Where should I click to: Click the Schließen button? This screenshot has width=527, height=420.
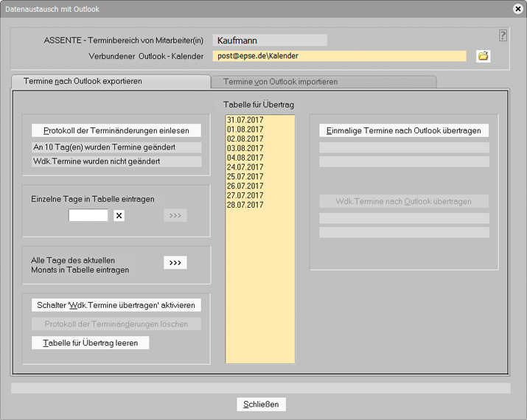coord(261,405)
